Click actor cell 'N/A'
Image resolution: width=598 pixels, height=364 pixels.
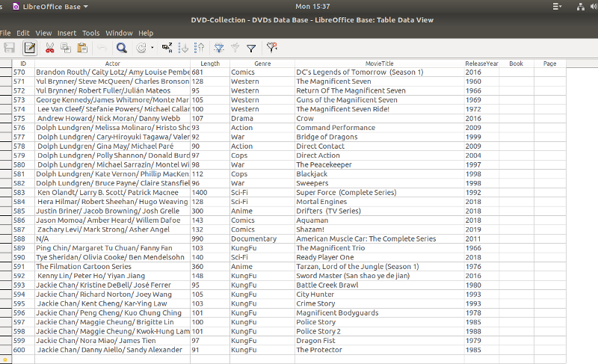[x=113, y=238]
